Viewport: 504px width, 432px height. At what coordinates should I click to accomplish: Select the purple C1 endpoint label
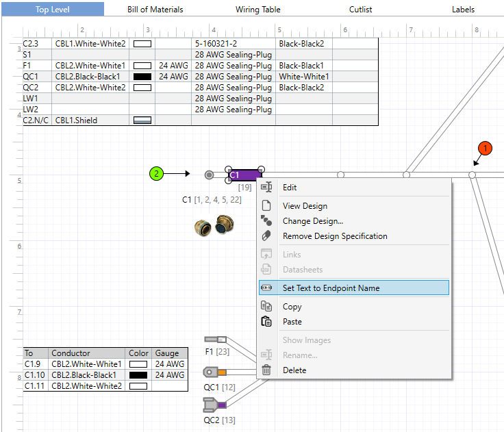pyautogui.click(x=245, y=175)
